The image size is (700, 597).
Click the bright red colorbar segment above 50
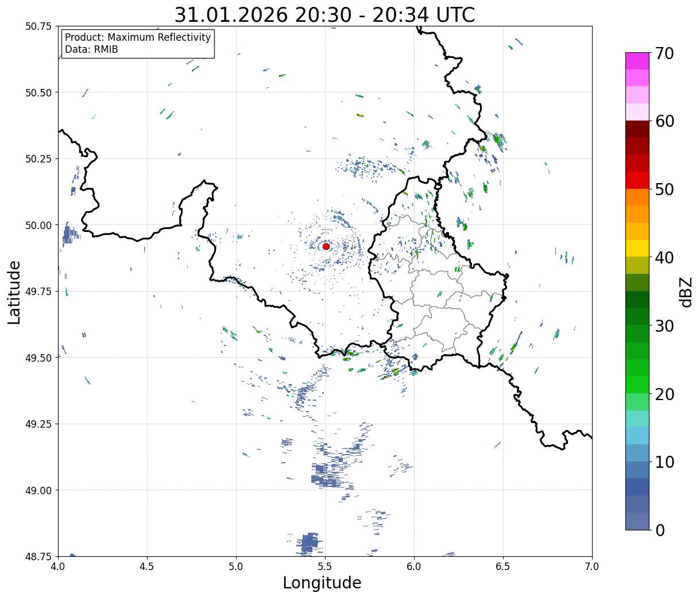coord(637,180)
